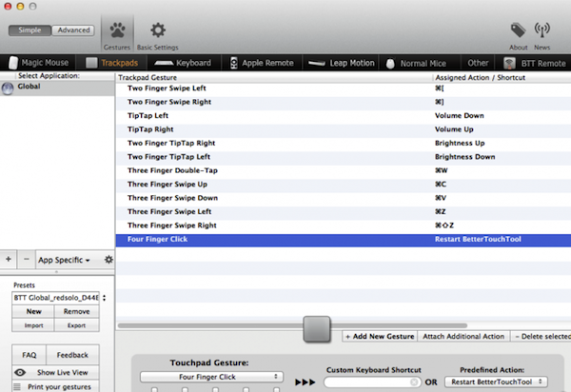Switch to the Leap Motion tab
The image size is (571, 392).
[x=342, y=63]
